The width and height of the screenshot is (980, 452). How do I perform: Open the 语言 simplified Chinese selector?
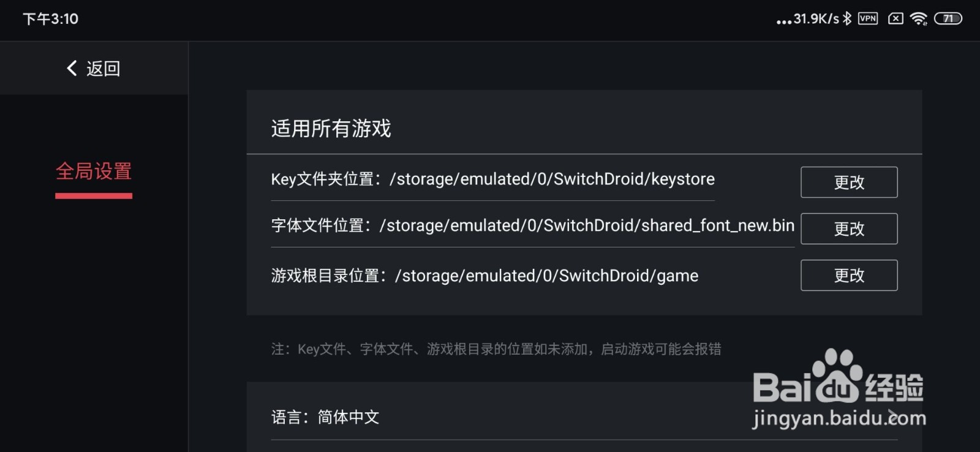click(x=326, y=418)
